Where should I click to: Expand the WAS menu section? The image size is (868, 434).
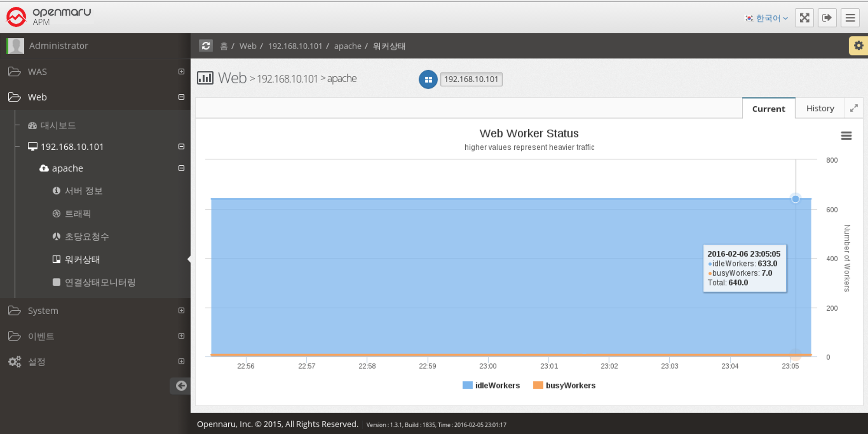pyautogui.click(x=181, y=72)
